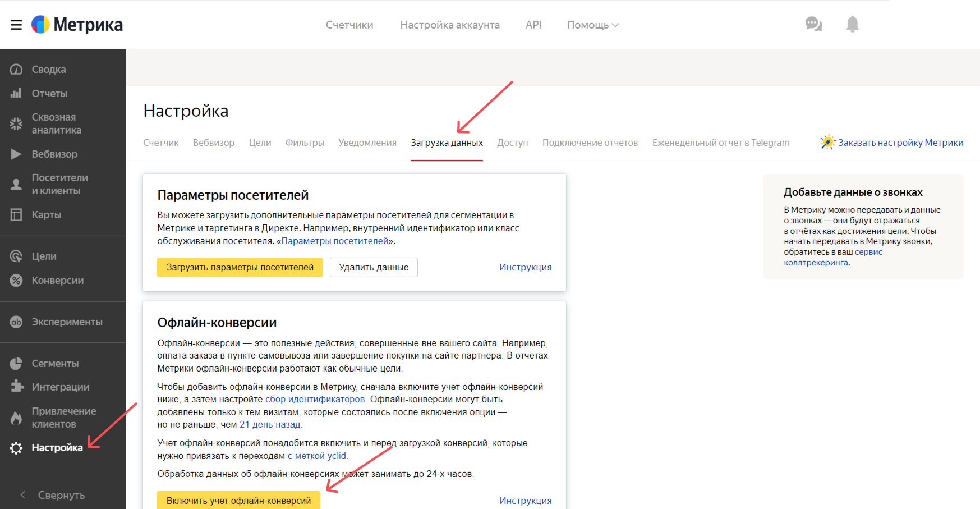Image resolution: width=980 pixels, height=509 pixels.
Task: Click the Настройка gear icon
Action: pyautogui.click(x=16, y=448)
